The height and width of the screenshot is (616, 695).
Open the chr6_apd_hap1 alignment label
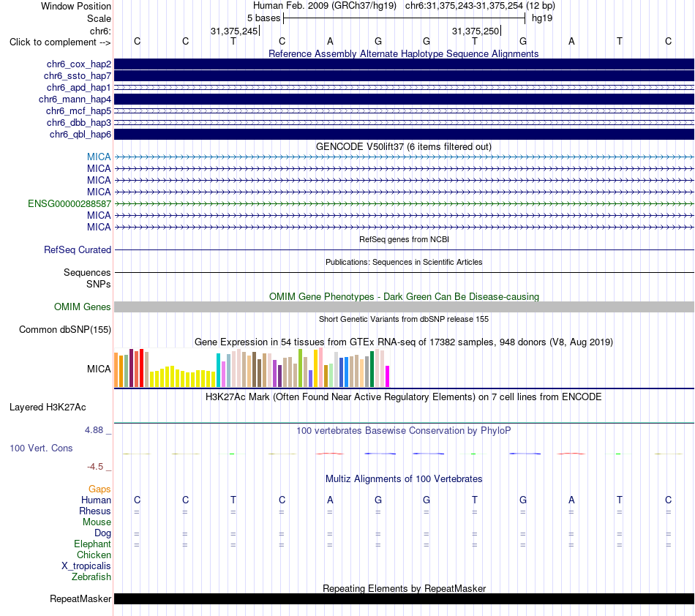[x=79, y=88]
